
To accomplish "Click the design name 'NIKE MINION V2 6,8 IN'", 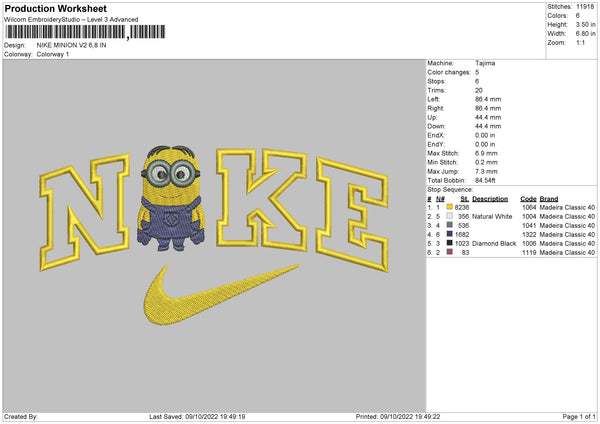I will pos(72,45).
